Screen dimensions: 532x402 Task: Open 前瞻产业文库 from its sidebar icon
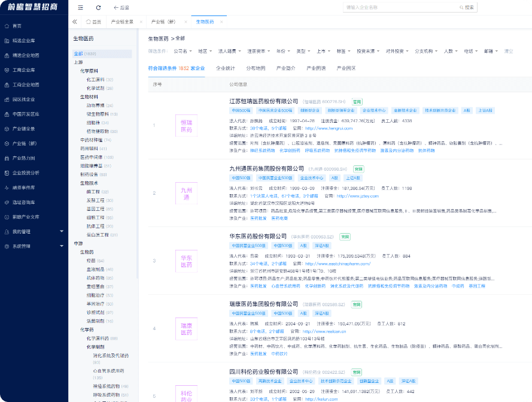click(x=7, y=217)
